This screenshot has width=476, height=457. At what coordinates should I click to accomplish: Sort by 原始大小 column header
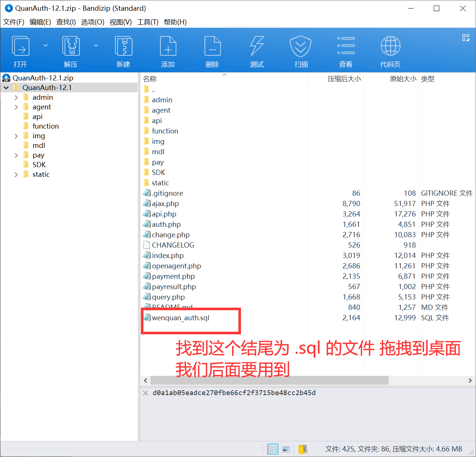coord(403,79)
